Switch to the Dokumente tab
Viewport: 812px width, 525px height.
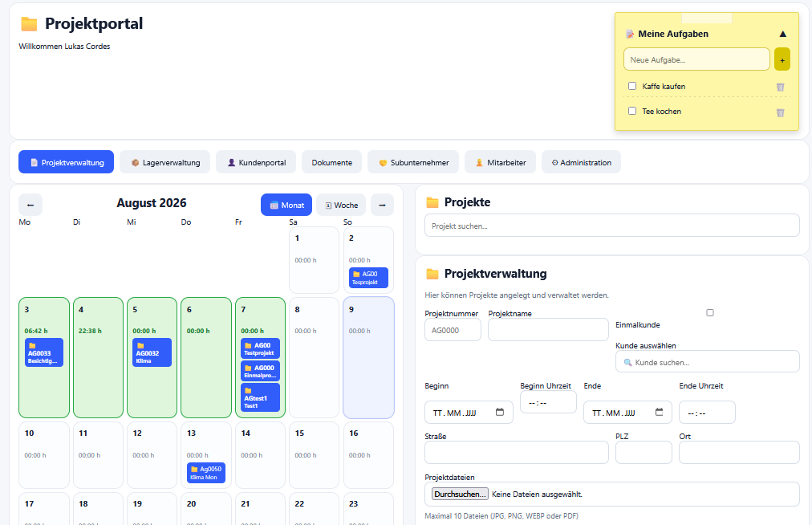331,162
